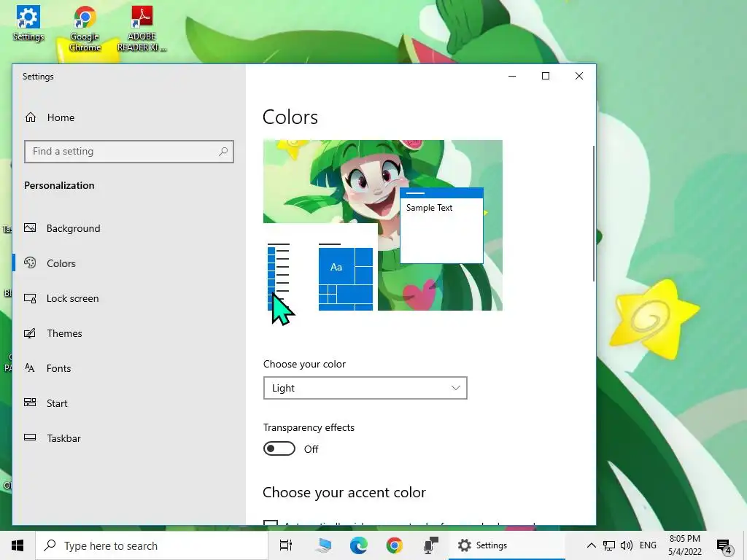Screen dimensions: 747x560
Task: Launch Google Chrome from the taskbar
Action: [x=395, y=545]
